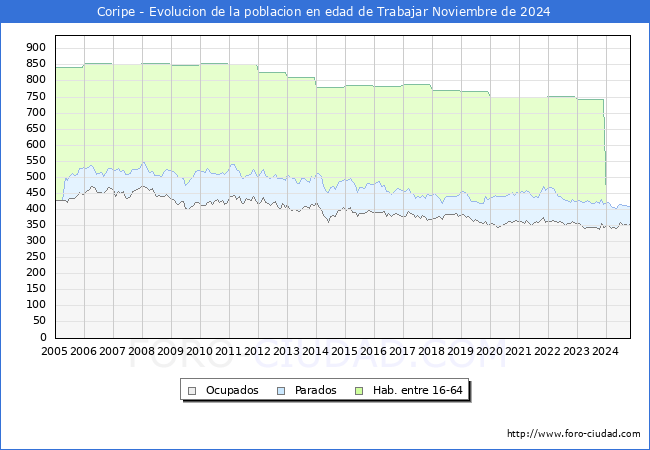Click the 2019 x-axis year label

pos(461,351)
